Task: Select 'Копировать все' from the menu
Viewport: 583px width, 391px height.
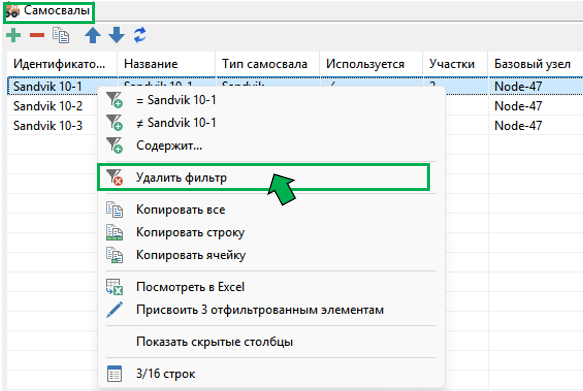Action: coord(271,209)
